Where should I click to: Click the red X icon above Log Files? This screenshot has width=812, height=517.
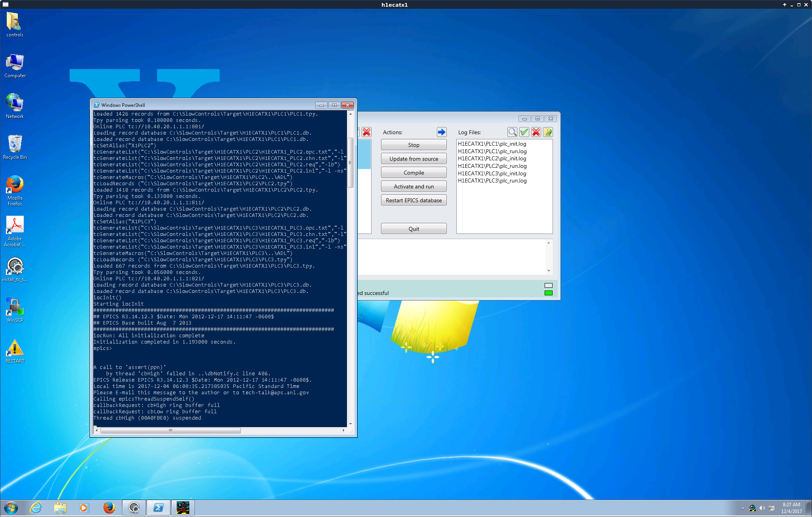[x=536, y=132]
